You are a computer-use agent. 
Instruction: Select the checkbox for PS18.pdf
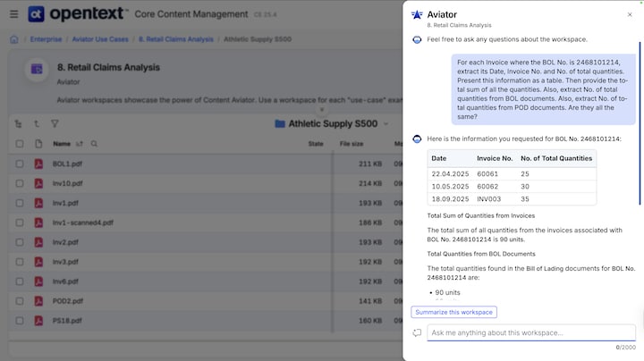click(x=20, y=321)
